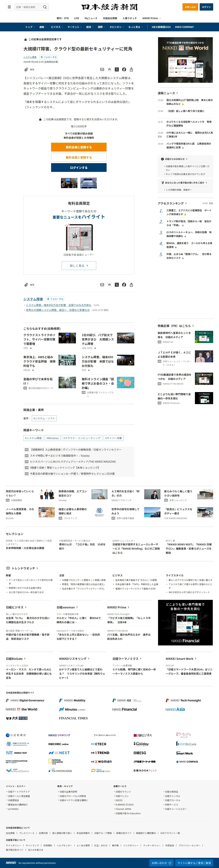Open the hamburger menu in the header
219x868 pixels.
[x=9, y=7]
